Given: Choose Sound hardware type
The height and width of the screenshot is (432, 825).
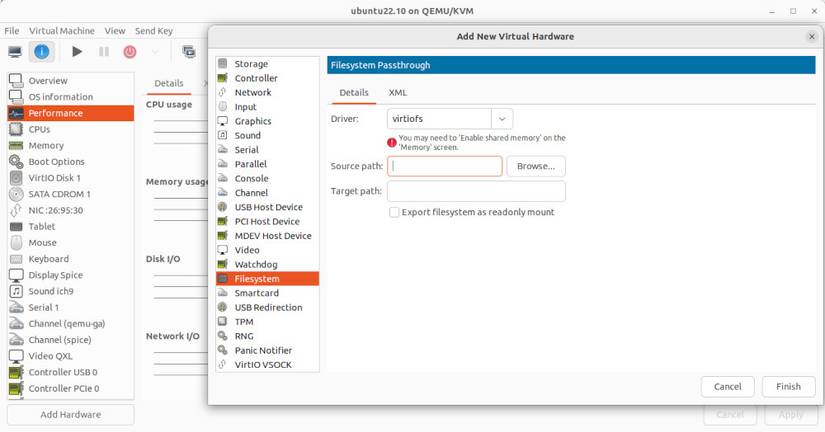Looking at the screenshot, I should click(267, 135).
